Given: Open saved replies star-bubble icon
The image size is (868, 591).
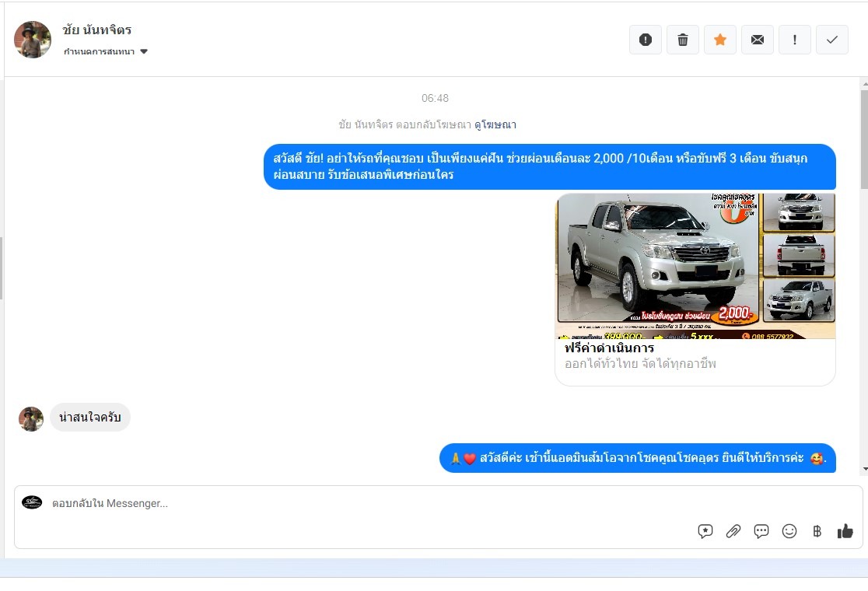Looking at the screenshot, I should click(x=705, y=531).
